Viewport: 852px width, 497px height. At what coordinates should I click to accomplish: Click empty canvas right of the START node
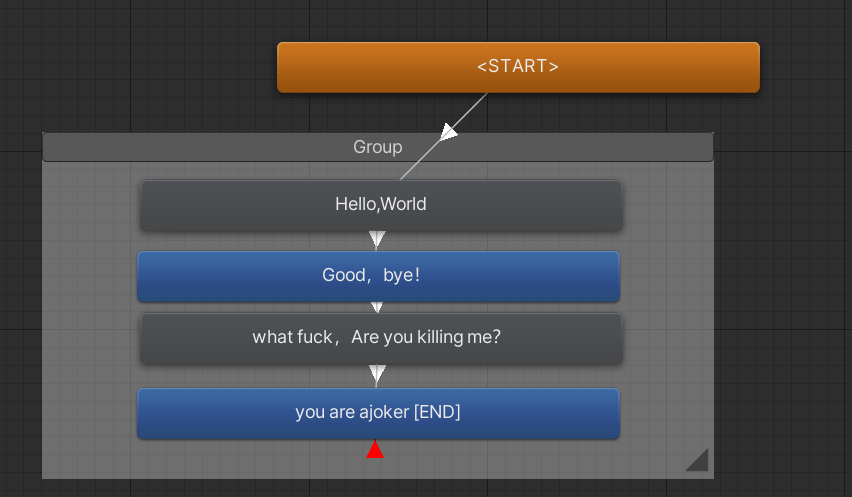(805, 68)
